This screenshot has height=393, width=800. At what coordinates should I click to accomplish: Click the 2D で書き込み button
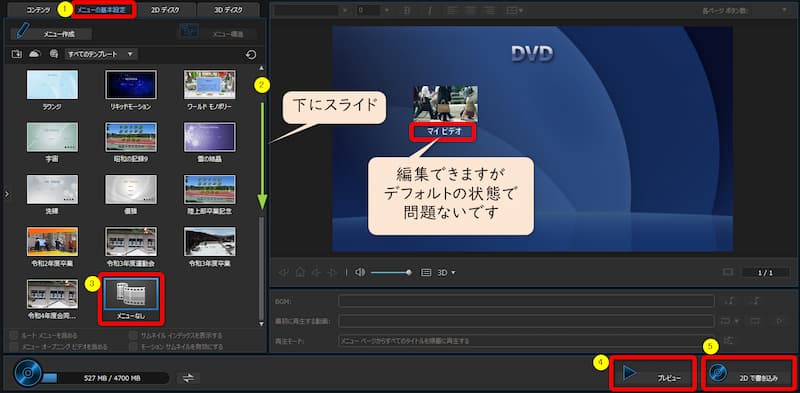point(748,374)
